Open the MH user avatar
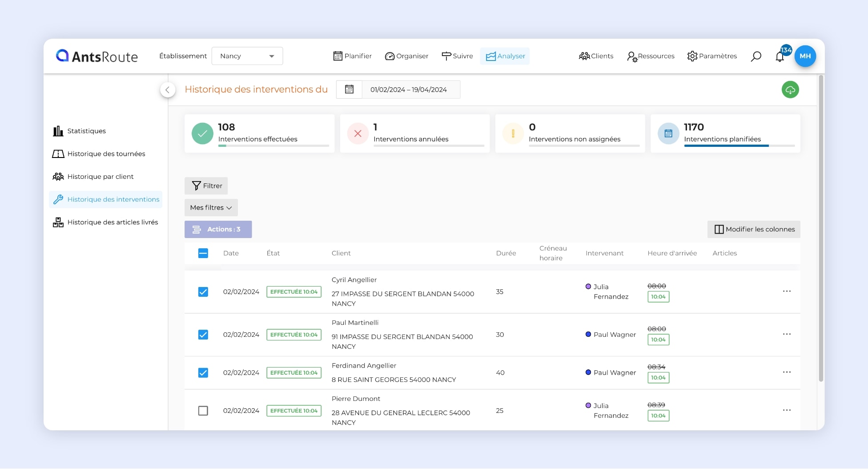 [x=805, y=56]
